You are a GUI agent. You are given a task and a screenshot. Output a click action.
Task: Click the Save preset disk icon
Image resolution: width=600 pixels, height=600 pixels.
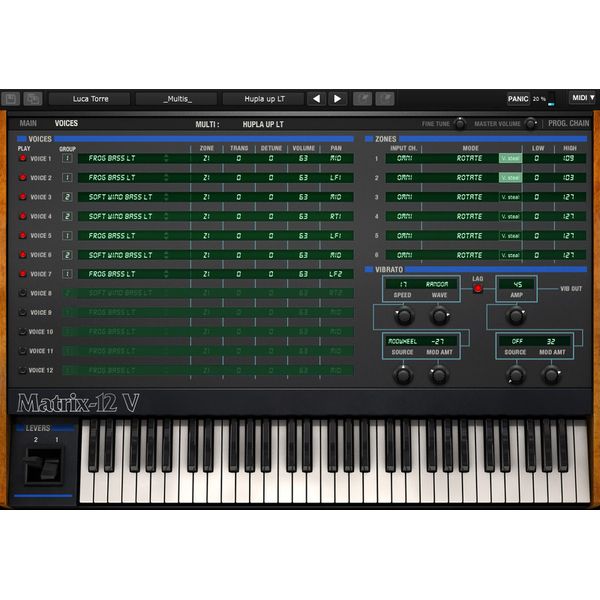coord(11,99)
